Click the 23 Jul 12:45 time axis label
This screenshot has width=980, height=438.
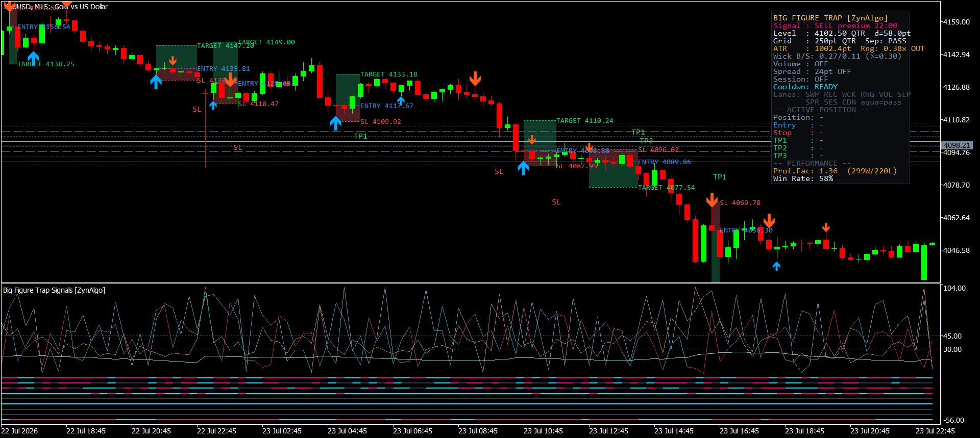[x=608, y=431]
